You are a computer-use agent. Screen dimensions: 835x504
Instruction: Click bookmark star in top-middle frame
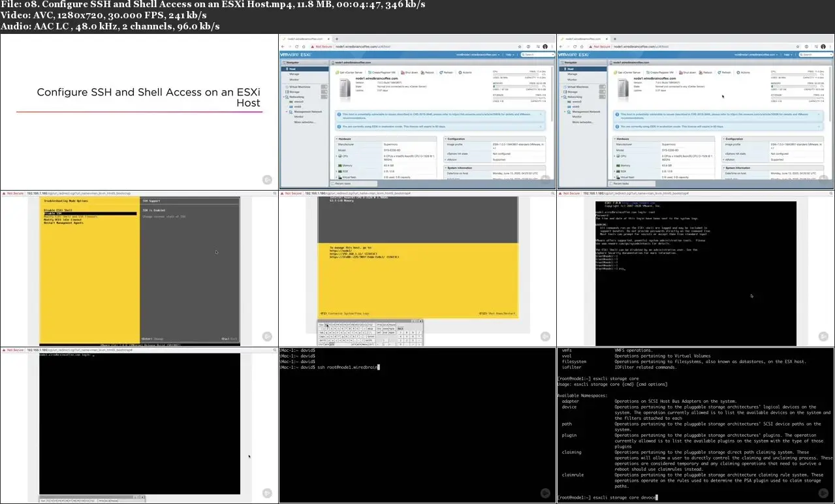click(520, 46)
